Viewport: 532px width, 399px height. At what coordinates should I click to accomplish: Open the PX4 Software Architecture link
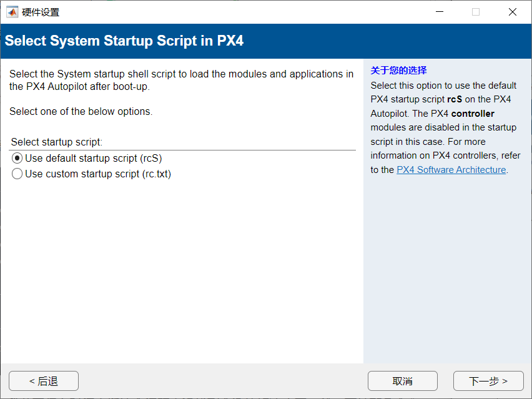pos(451,170)
